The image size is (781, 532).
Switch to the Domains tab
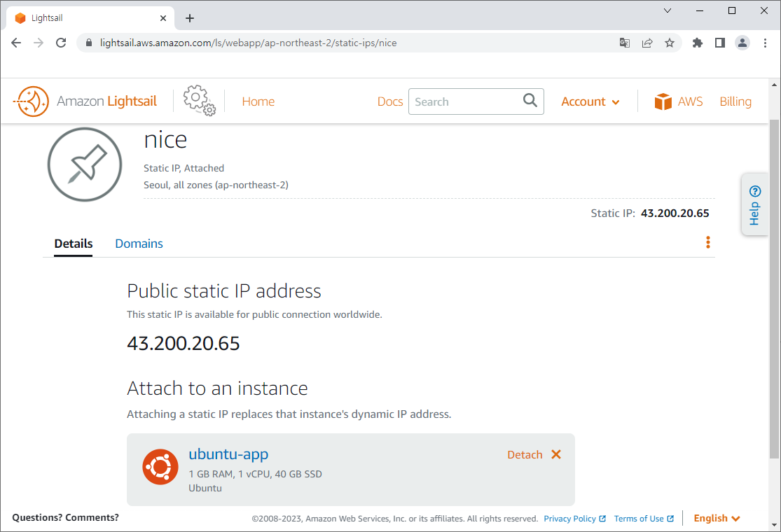point(139,244)
